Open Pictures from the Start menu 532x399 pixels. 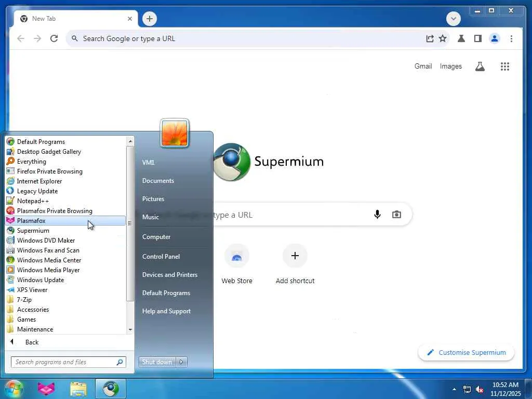point(153,199)
